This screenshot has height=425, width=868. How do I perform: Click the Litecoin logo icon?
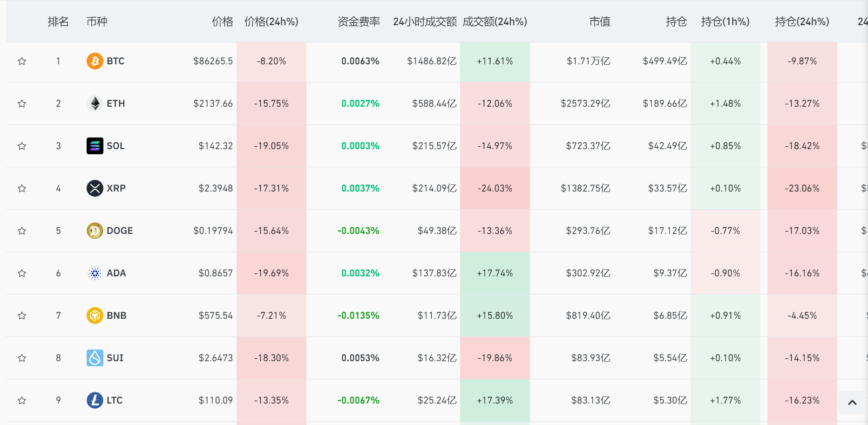pos(95,400)
